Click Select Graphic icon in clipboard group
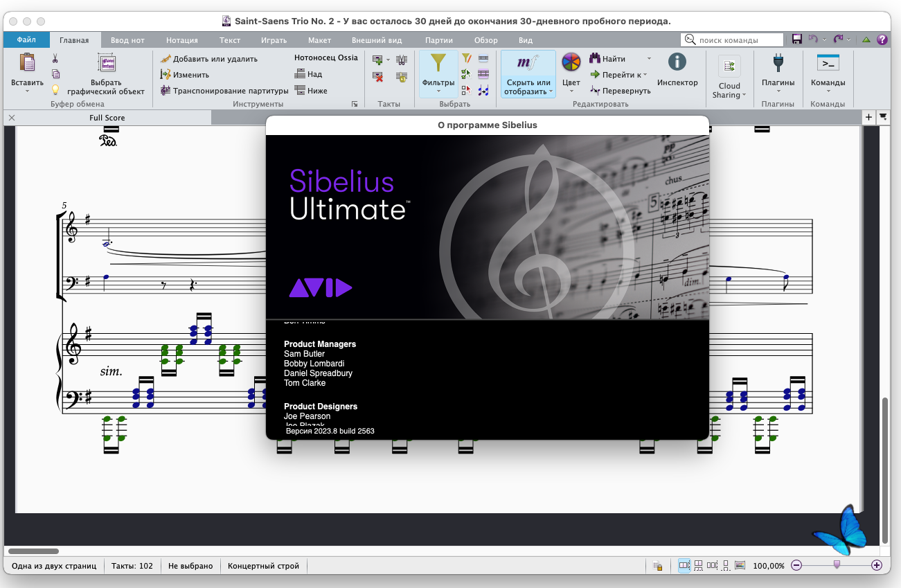This screenshot has width=901, height=588. (x=106, y=64)
